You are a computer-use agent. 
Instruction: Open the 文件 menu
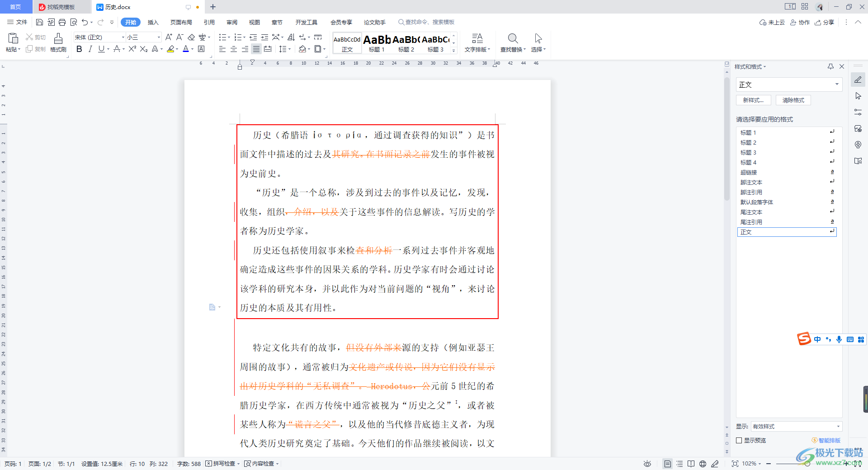click(x=17, y=22)
